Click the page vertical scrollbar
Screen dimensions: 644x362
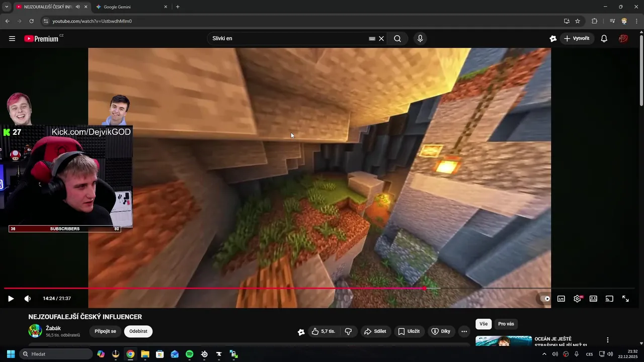pos(641,70)
